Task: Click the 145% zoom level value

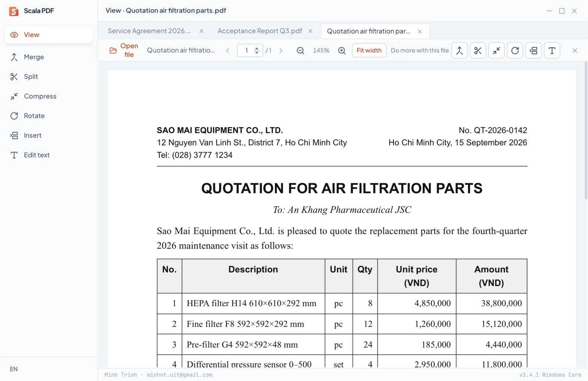Action: (321, 50)
